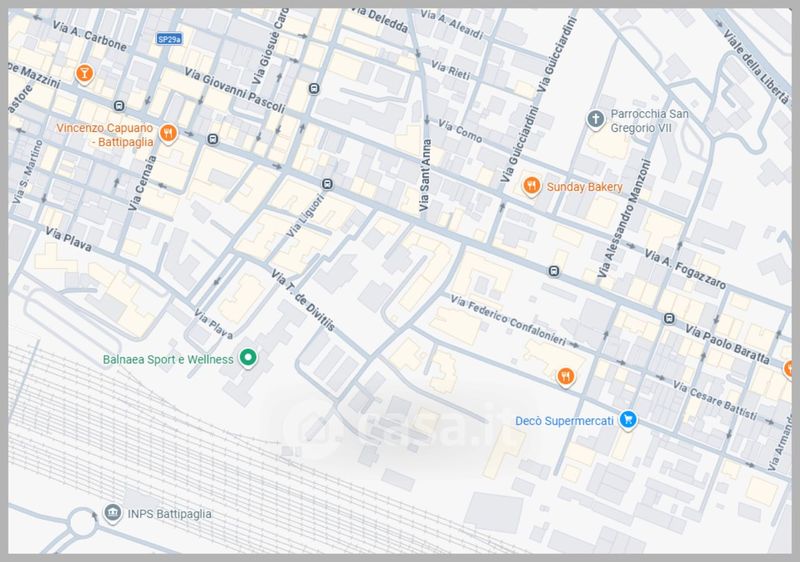Click the bus stop icon on Via Paolo Baratta

pos(667,318)
